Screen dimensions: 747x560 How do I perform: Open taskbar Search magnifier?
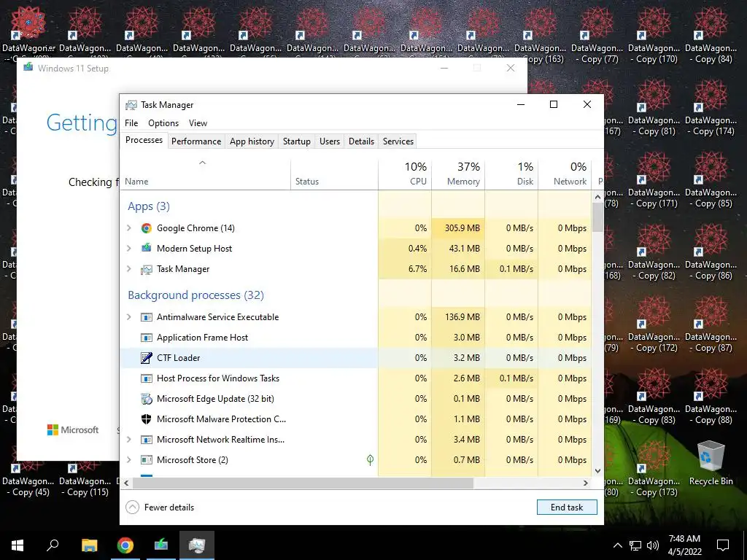click(x=53, y=545)
